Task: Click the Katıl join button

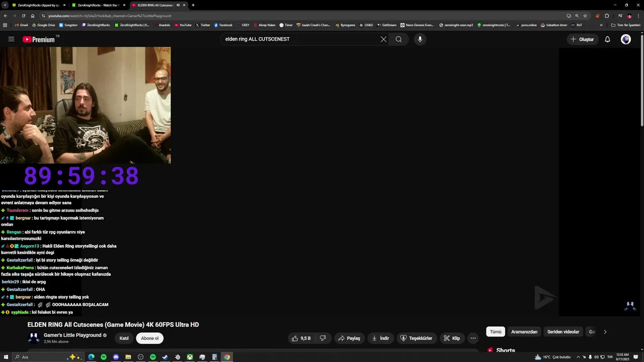Action: coord(124,338)
